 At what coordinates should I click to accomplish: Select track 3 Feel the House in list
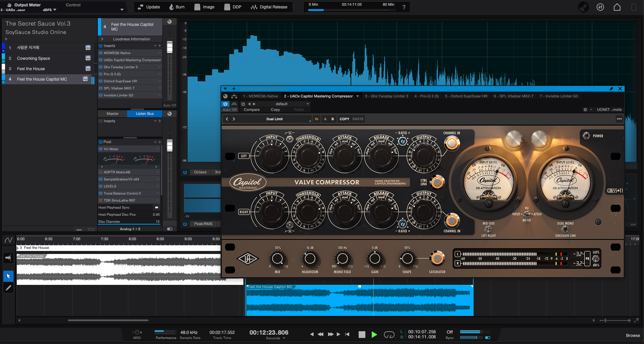[49, 69]
